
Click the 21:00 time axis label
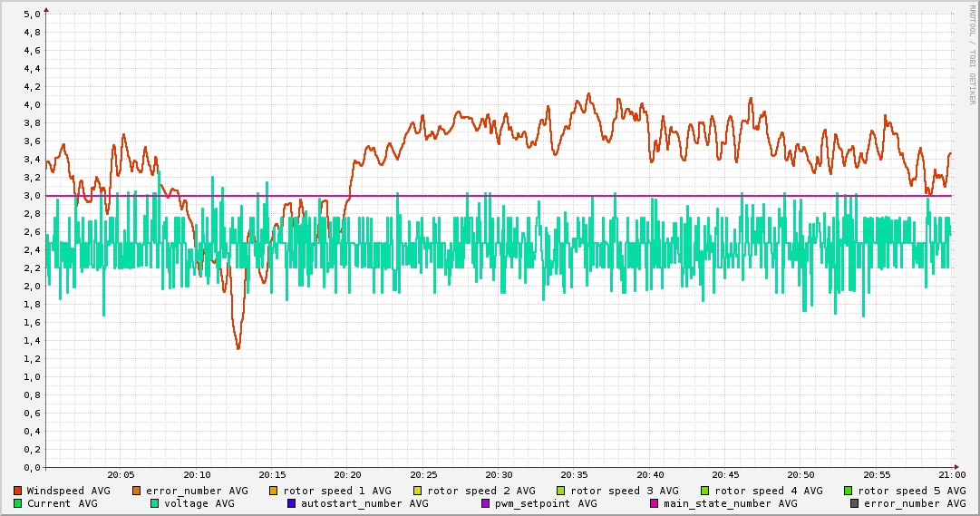coord(952,474)
